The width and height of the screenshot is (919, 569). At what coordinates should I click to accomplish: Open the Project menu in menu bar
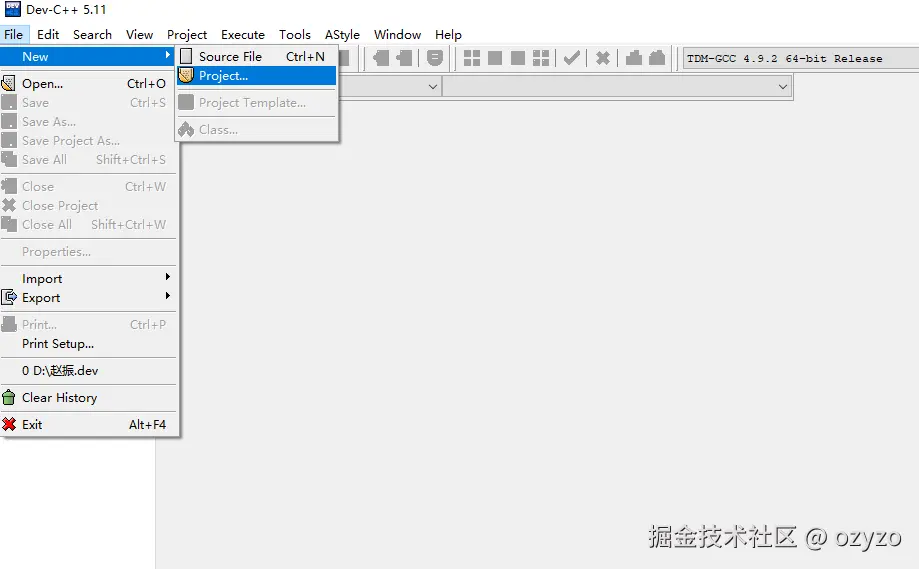pos(187,35)
